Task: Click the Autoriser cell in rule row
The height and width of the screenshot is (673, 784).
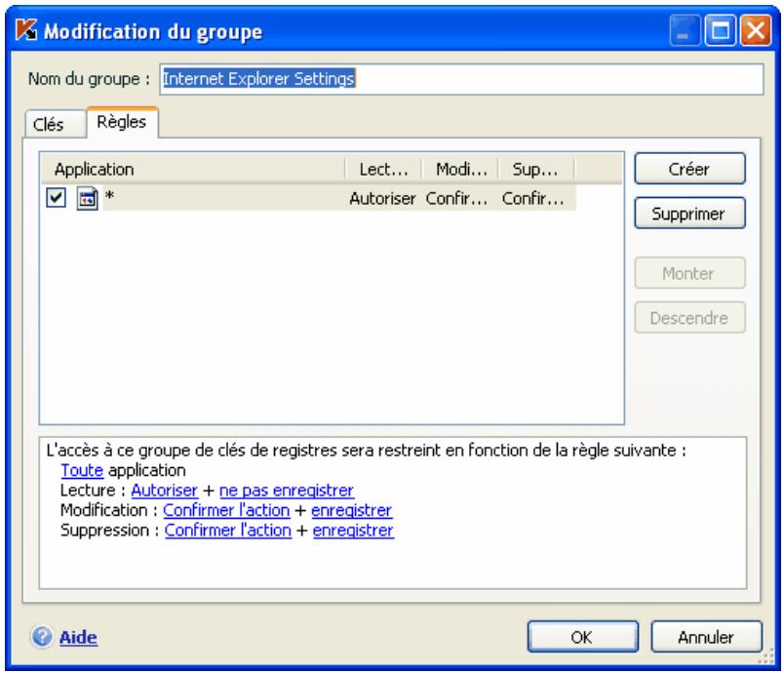Action: coord(382,198)
